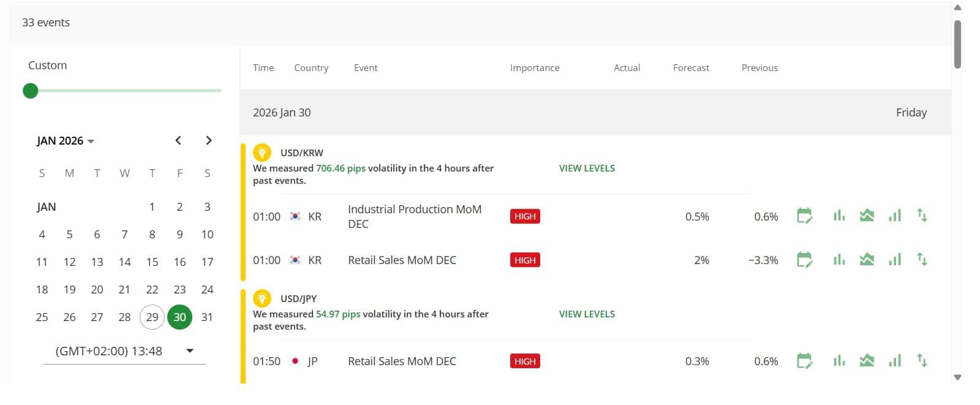Select January 29 in the calendar
Screen dimensions: 980x405
coord(152,317)
